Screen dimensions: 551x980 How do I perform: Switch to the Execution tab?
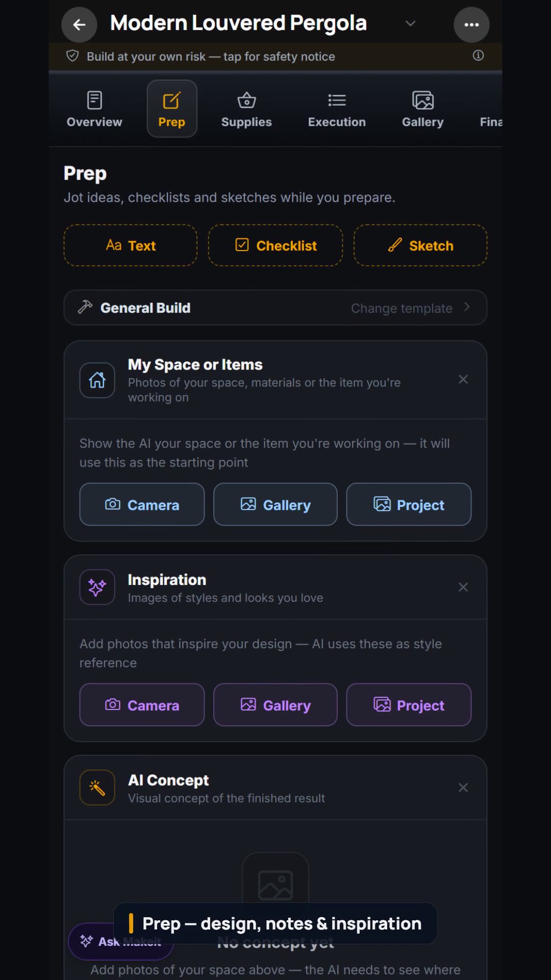pyautogui.click(x=337, y=109)
